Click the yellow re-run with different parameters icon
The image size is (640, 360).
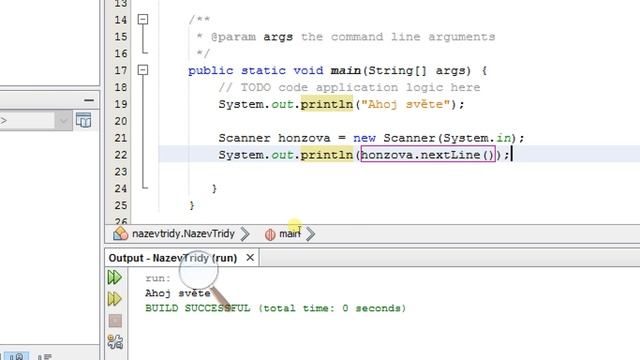tap(115, 299)
